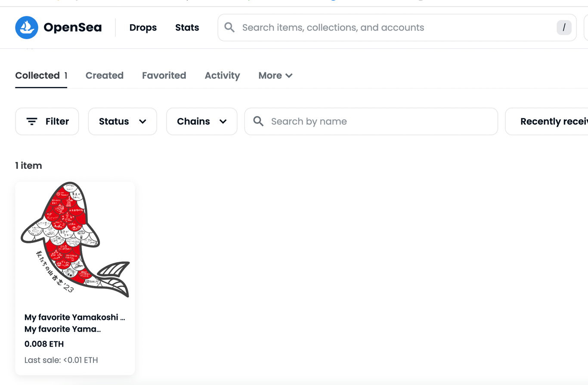Switch to the Favorited tab
The height and width of the screenshot is (385, 588).
[x=164, y=76]
